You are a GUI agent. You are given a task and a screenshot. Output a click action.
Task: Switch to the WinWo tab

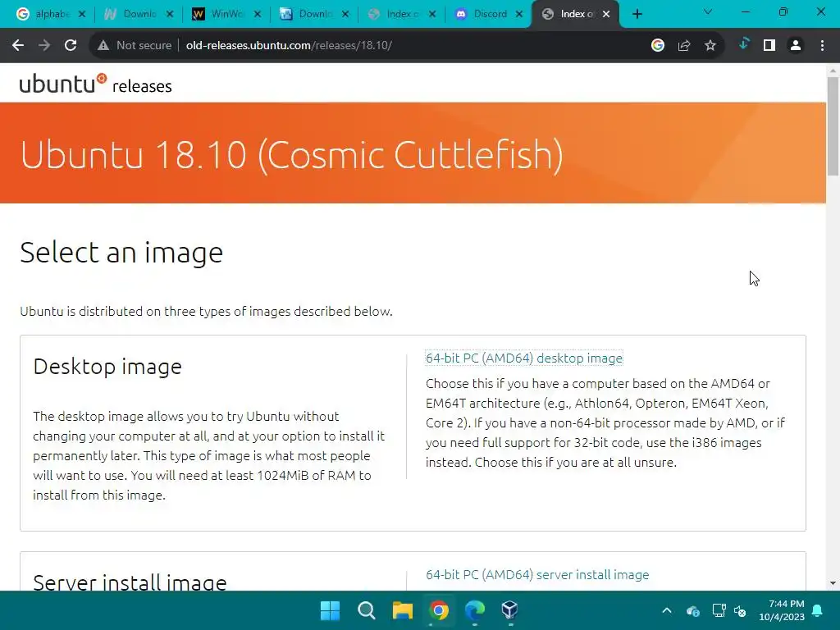coord(220,15)
